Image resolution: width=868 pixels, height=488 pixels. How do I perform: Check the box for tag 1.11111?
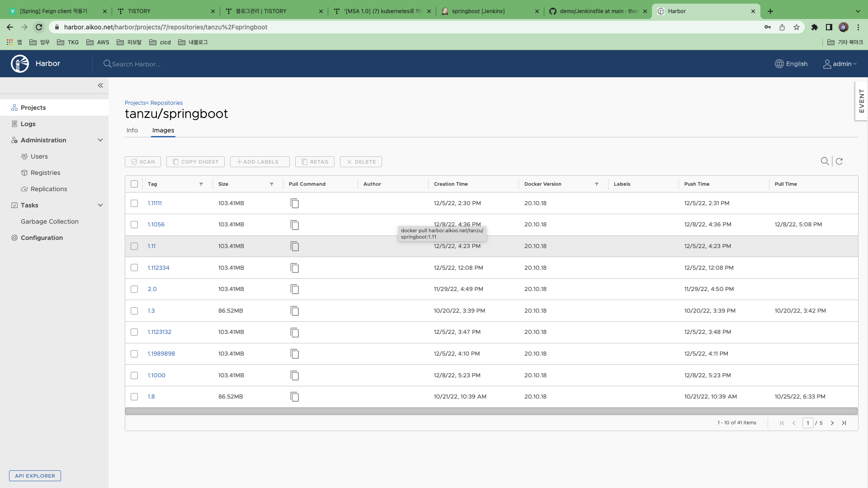coord(134,203)
